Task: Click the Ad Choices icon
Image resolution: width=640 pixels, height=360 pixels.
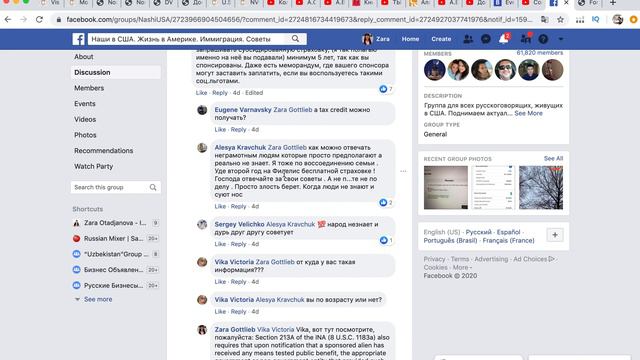Action: (551, 259)
